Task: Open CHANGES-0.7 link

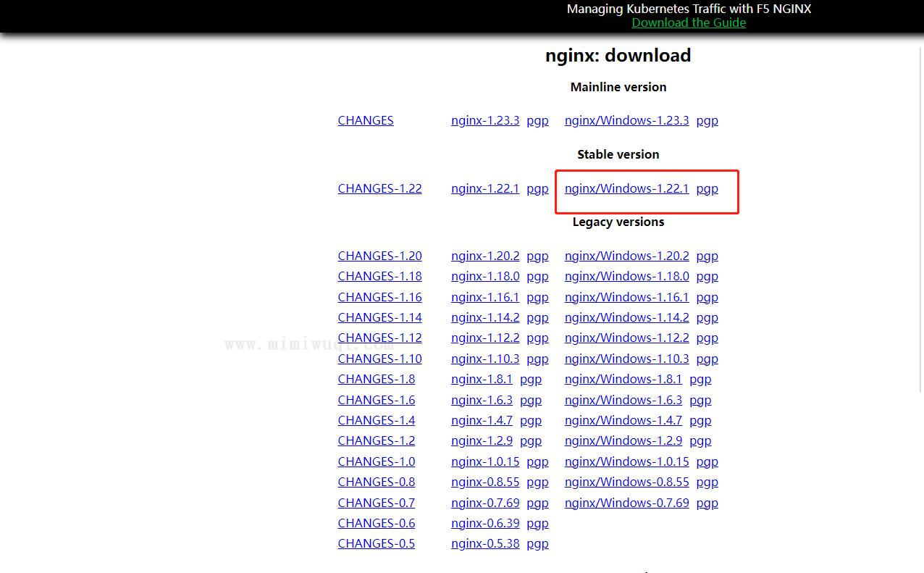Action: [376, 503]
